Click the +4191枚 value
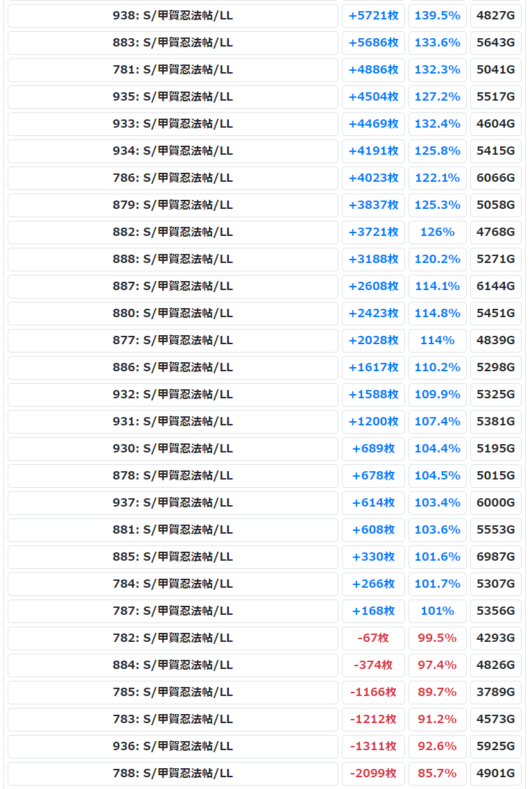Viewport: 532px width, 789px height. pyautogui.click(x=374, y=151)
